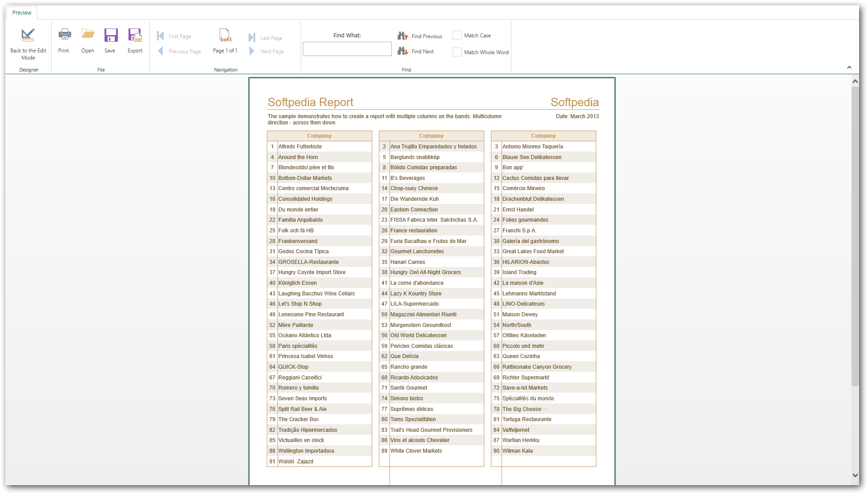This screenshot has width=868, height=494.
Task: Click 'Date: March 2013' text
Action: click(577, 116)
